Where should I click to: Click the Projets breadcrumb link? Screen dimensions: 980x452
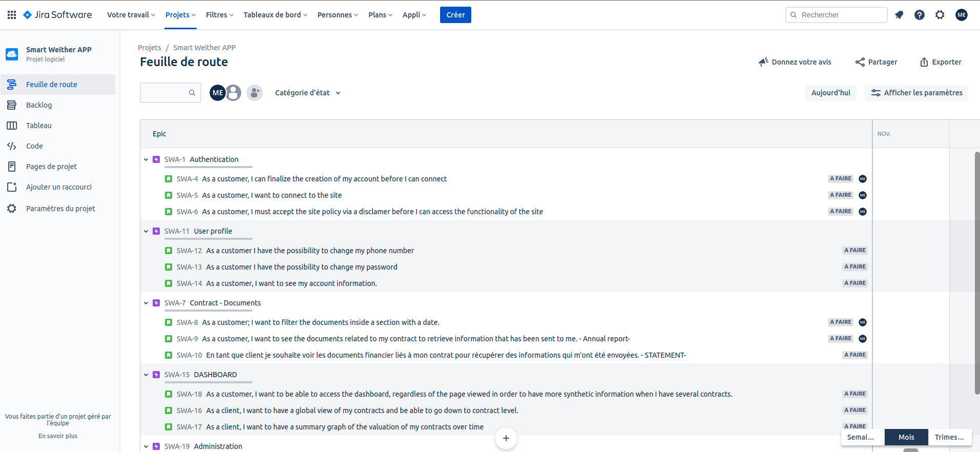click(x=150, y=48)
